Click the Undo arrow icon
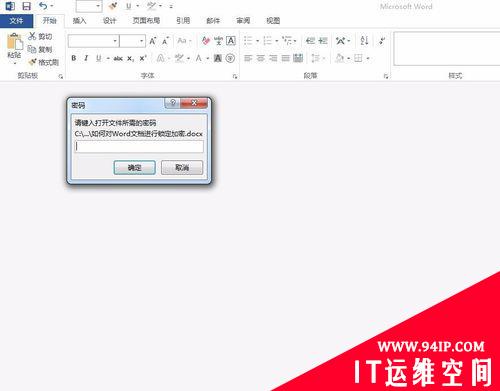This screenshot has height=391, width=500. click(43, 6)
